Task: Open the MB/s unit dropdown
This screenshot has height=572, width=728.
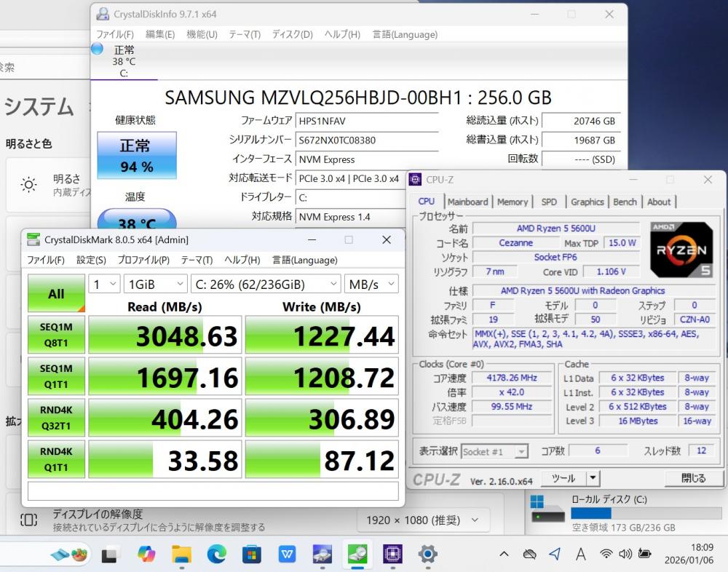Action: click(371, 284)
